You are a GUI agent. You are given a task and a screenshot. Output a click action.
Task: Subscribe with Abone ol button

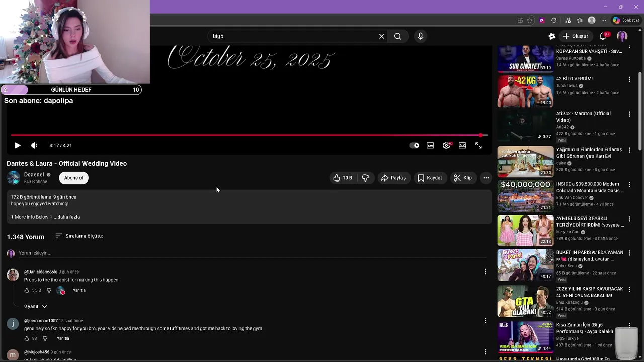[73, 178]
